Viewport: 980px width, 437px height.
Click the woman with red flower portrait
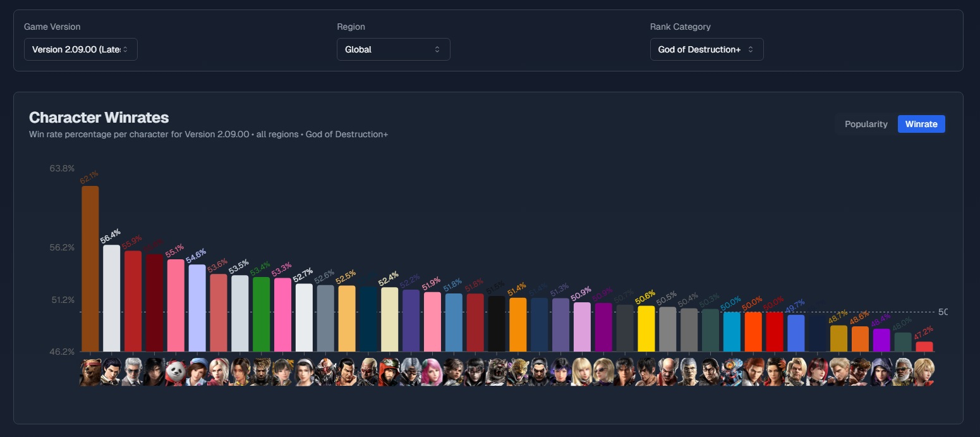click(x=775, y=372)
